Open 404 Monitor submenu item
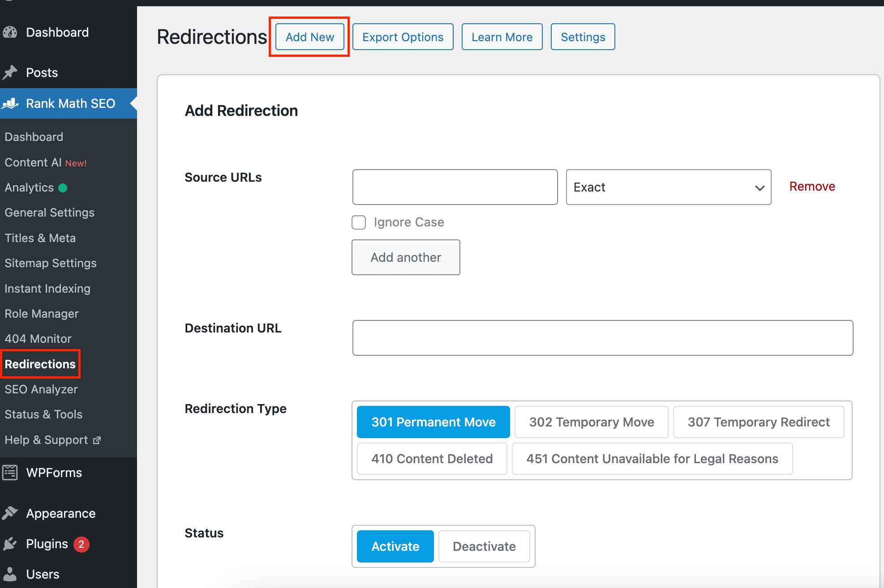884x588 pixels. pyautogui.click(x=38, y=339)
